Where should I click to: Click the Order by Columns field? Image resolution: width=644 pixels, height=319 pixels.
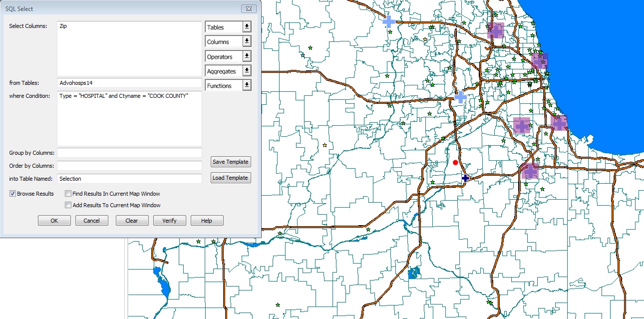pos(129,166)
